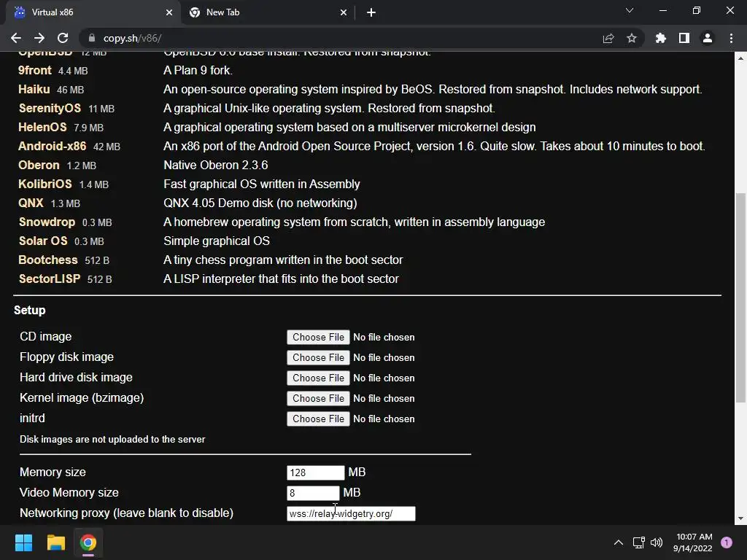Open File Explorer from the taskbar
This screenshot has height=560, width=747.
click(x=55, y=542)
